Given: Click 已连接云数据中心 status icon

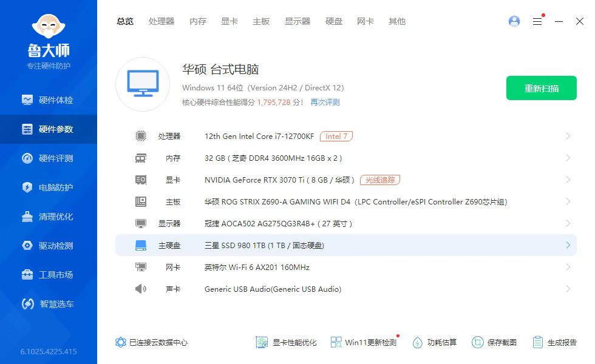Looking at the screenshot, I should pos(121,342).
